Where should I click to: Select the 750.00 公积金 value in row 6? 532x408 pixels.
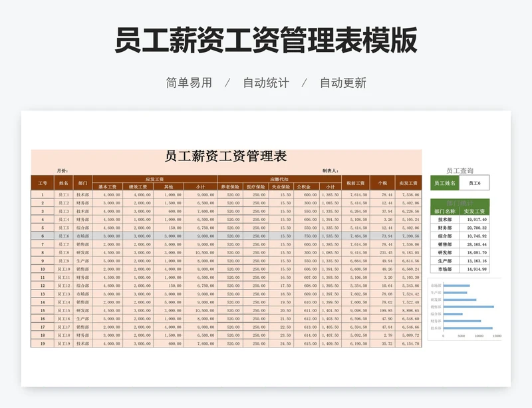[307, 236]
